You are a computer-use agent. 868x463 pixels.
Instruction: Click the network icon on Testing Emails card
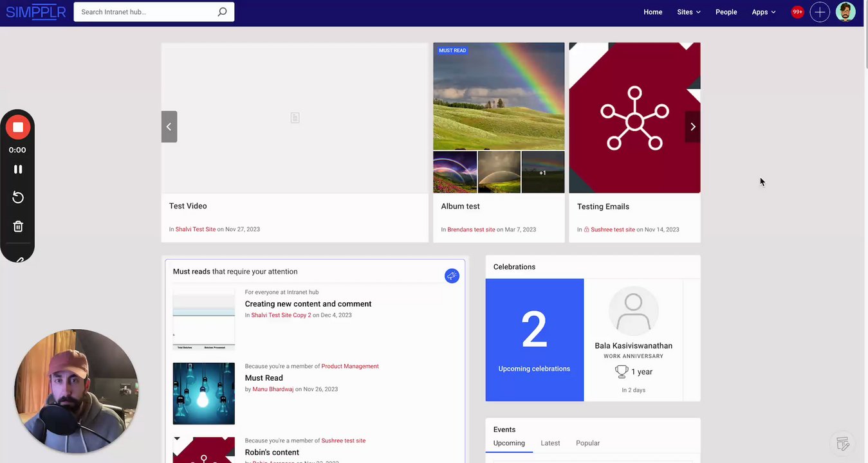[634, 118]
